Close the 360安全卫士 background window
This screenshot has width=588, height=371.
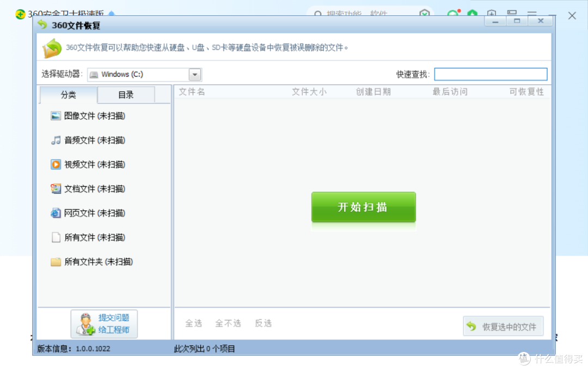[x=572, y=15]
